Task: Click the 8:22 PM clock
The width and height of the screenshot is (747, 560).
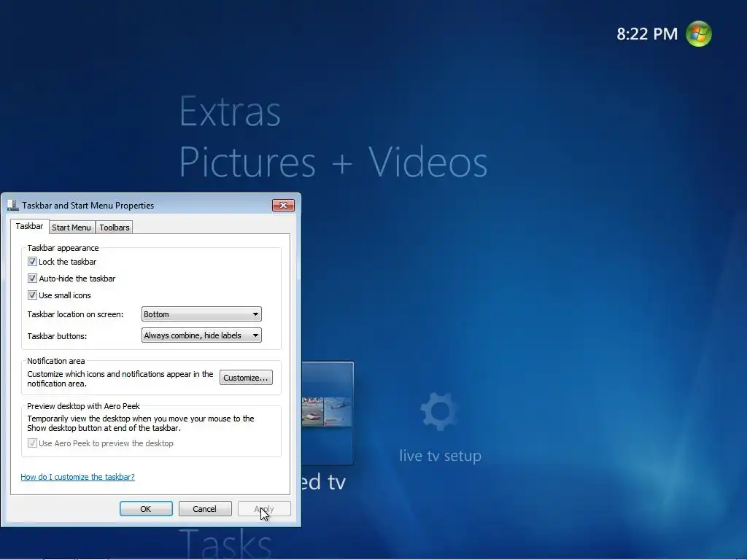Action: pos(647,34)
